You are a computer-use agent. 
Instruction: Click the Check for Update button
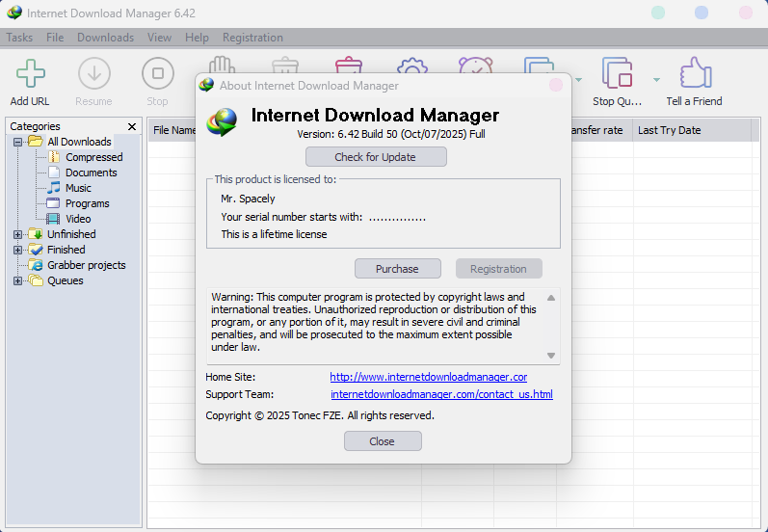pos(376,157)
